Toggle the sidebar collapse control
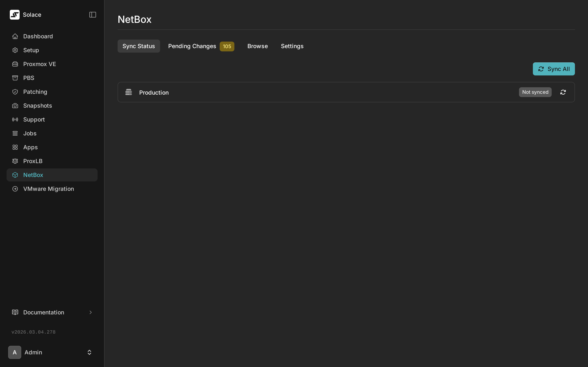This screenshot has height=367, width=588. pos(92,14)
